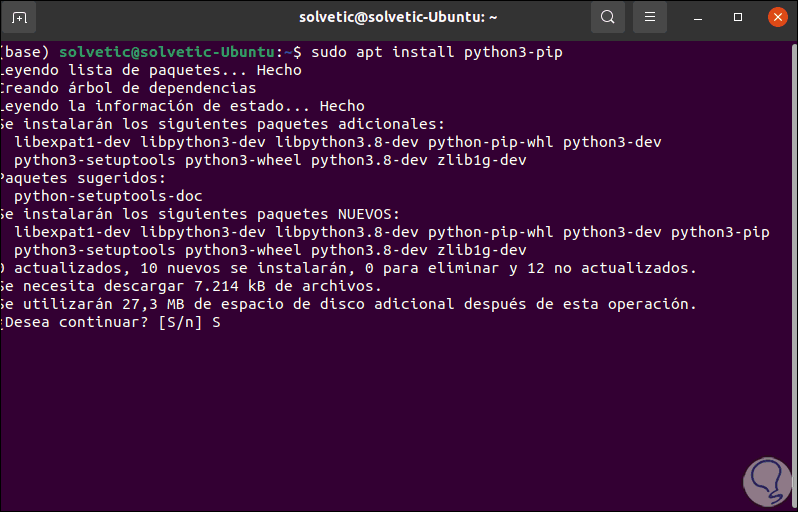798x512 pixels.
Task: Click the window title solvetic@solvetic-Ubuntu
Action: pos(398,17)
